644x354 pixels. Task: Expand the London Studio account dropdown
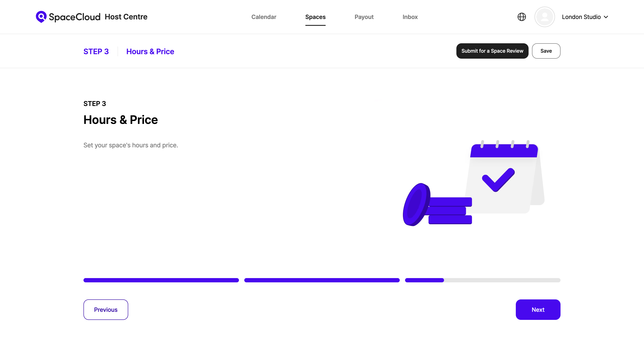[581, 17]
